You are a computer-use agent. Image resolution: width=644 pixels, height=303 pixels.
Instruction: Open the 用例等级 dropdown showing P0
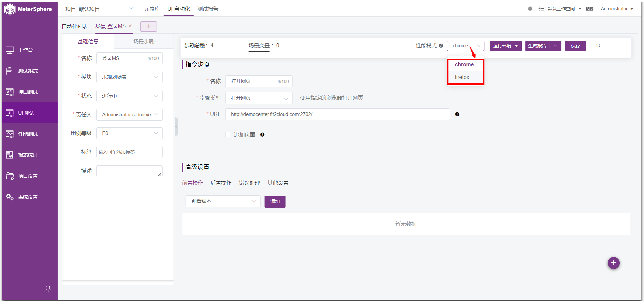tap(129, 133)
